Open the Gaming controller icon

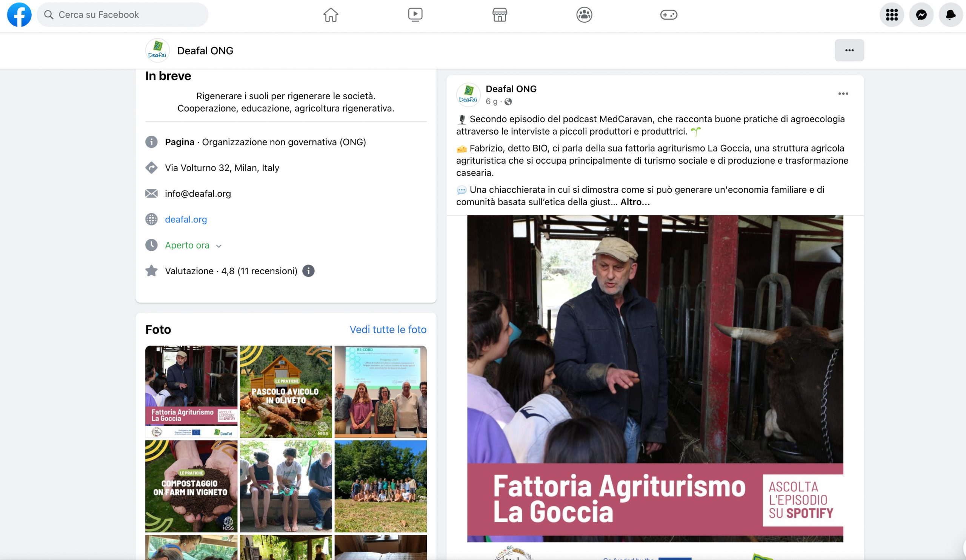[669, 15]
